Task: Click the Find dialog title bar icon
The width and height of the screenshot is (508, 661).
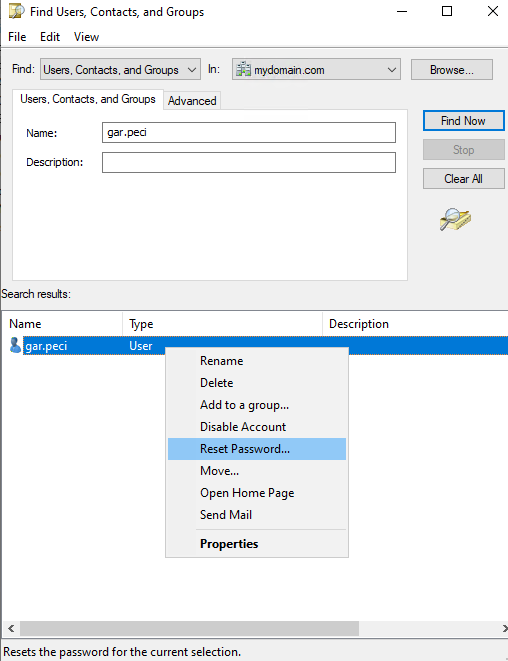Action: pos(17,11)
